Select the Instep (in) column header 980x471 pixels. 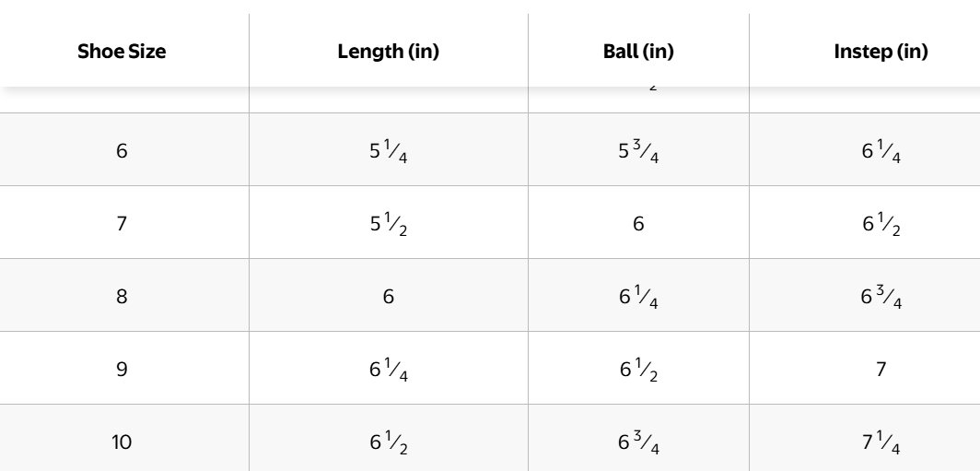pyautogui.click(x=881, y=52)
